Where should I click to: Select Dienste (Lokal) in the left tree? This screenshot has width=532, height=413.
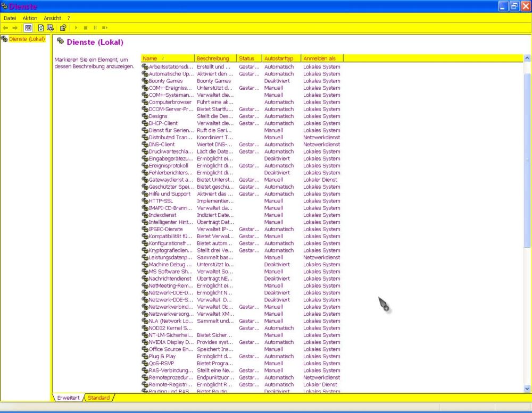[27, 39]
